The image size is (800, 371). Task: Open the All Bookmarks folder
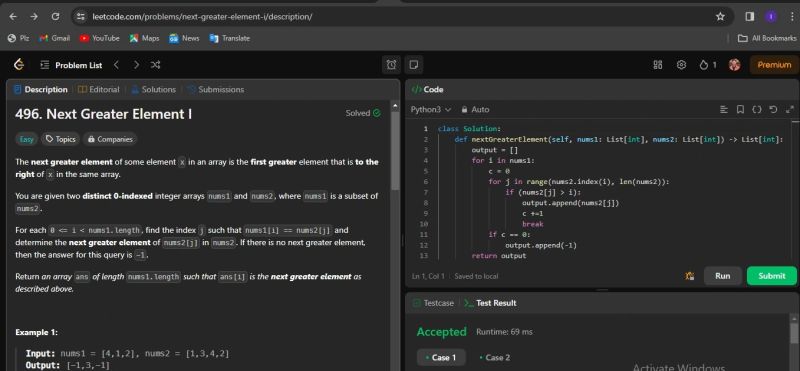click(767, 38)
